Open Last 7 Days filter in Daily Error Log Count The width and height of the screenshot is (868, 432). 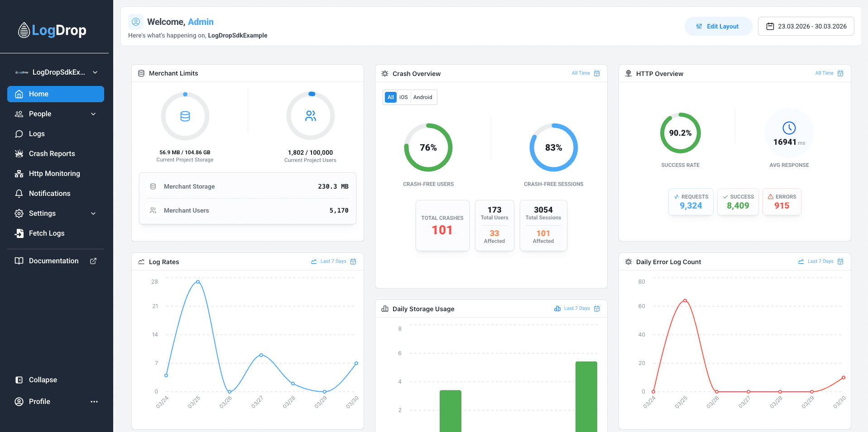tap(820, 261)
